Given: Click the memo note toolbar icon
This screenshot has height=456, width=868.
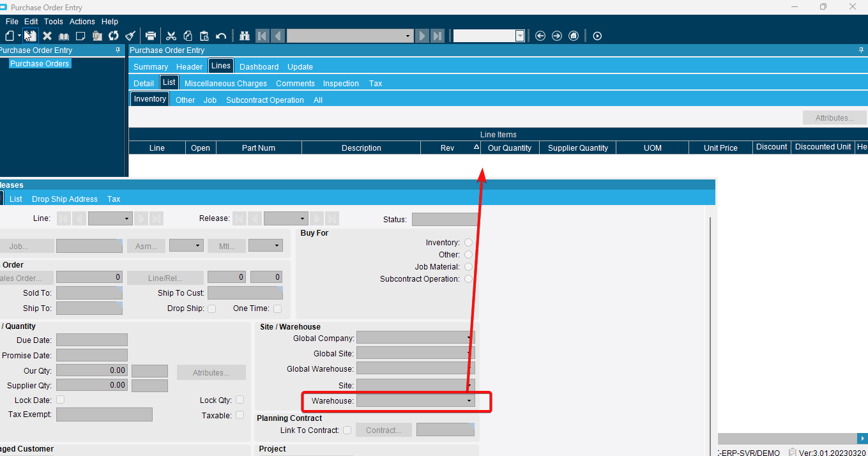Looking at the screenshot, I should [x=80, y=36].
